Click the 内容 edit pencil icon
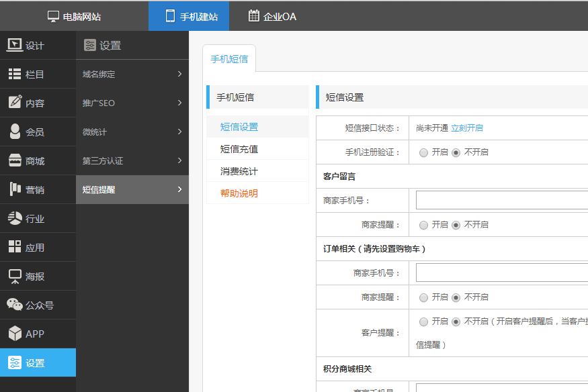The width and height of the screenshot is (588, 392). 15,101
